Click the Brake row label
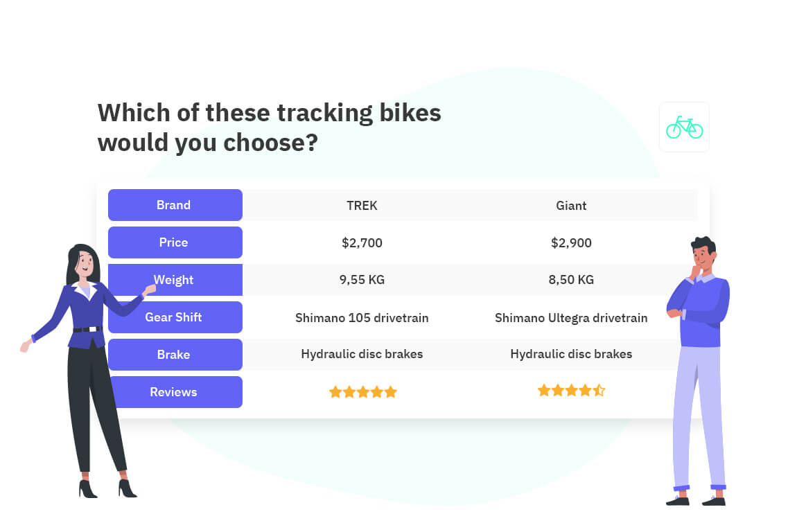 pos(175,355)
